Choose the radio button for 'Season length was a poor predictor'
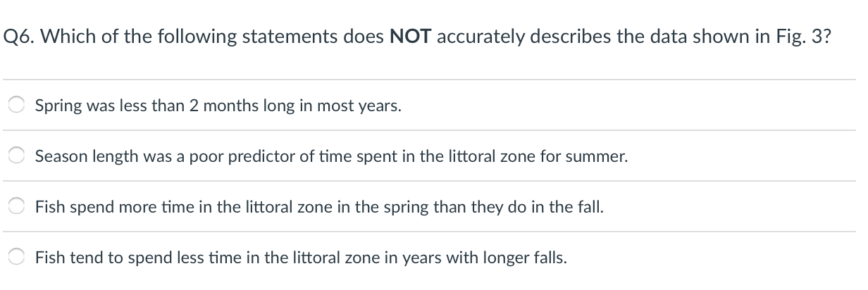Image resolution: width=868 pixels, height=290 pixels. coord(17,156)
